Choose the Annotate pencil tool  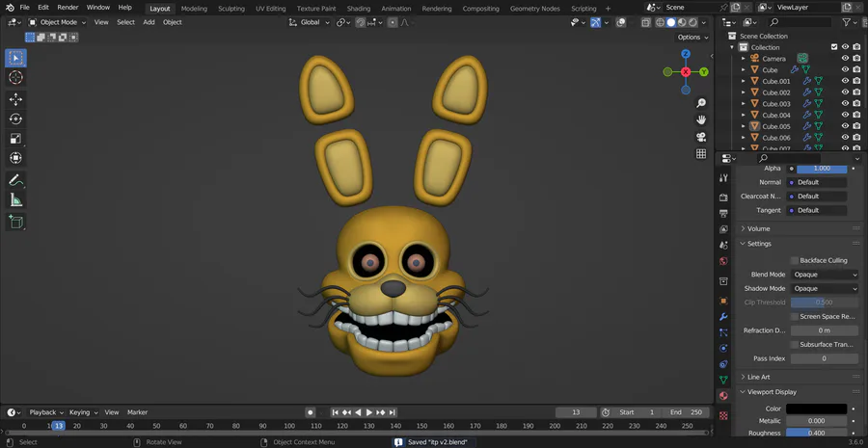pyautogui.click(x=16, y=180)
